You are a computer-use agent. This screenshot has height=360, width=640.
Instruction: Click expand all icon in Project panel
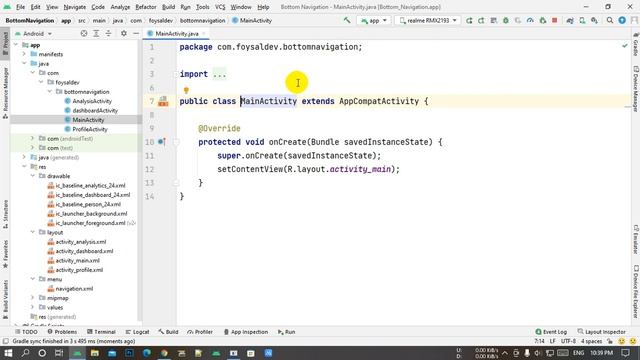[96, 33]
